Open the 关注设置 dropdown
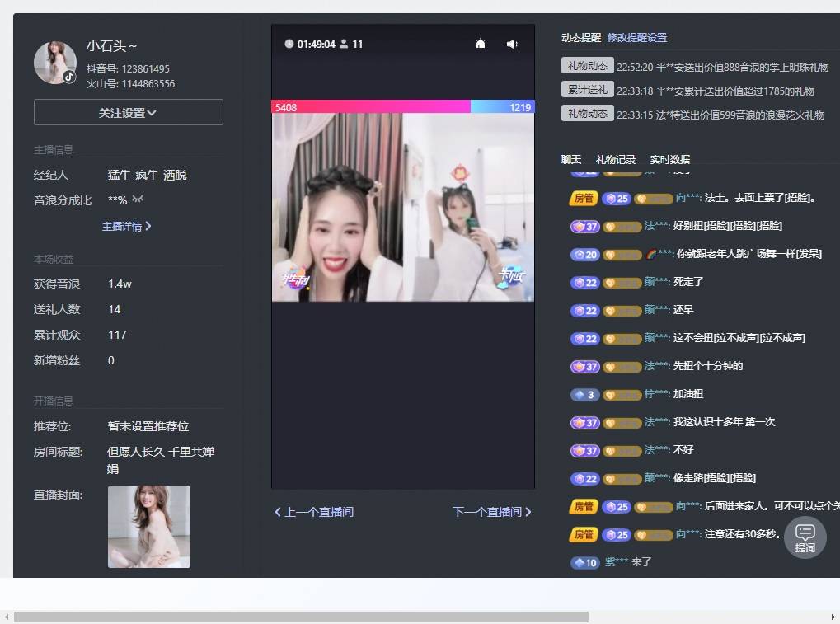 pos(128,113)
